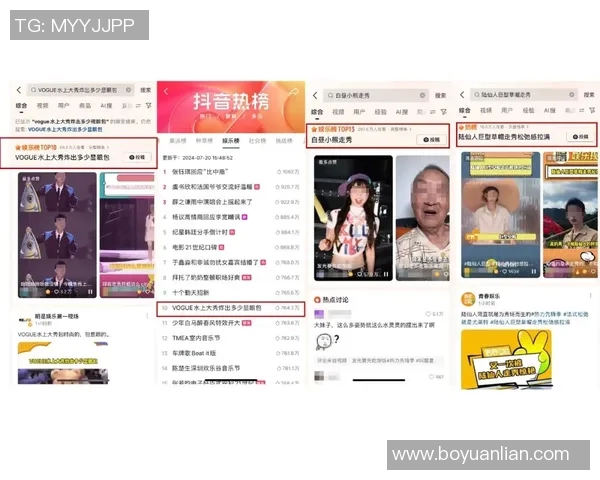Tap 投稿 button beside VOGUE水上大秀 topic

click(137, 157)
